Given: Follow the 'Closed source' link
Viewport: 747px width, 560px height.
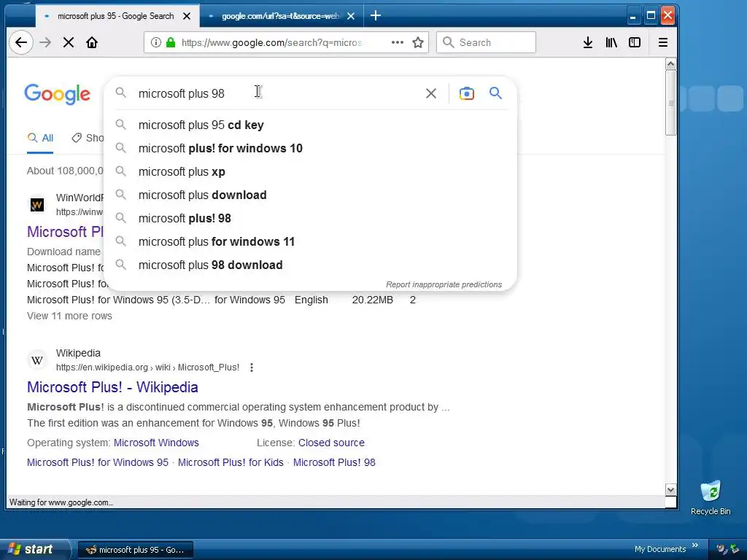Looking at the screenshot, I should pos(331,443).
